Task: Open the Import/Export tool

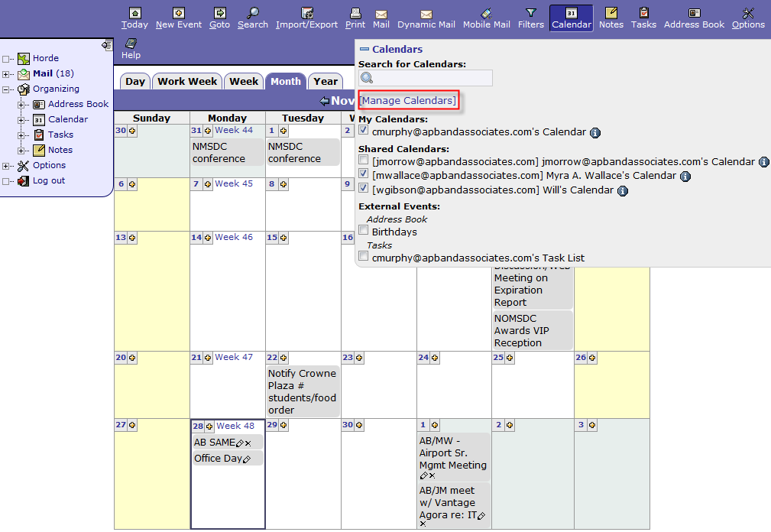Action: coord(306,14)
